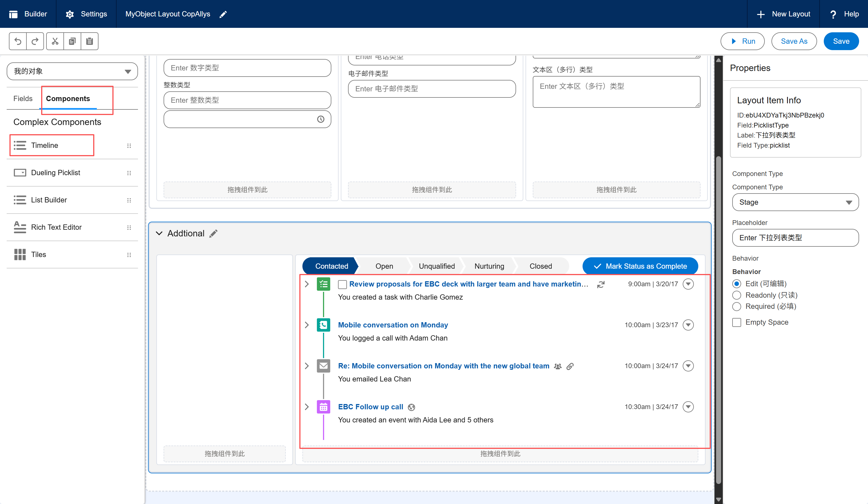
Task: Open actions menu for 10:30am event
Action: [688, 407]
